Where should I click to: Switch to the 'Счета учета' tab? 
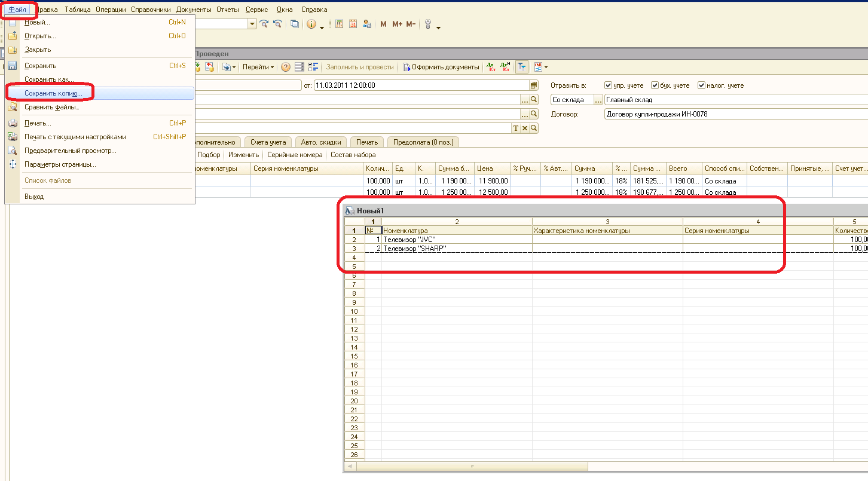pyautogui.click(x=267, y=142)
